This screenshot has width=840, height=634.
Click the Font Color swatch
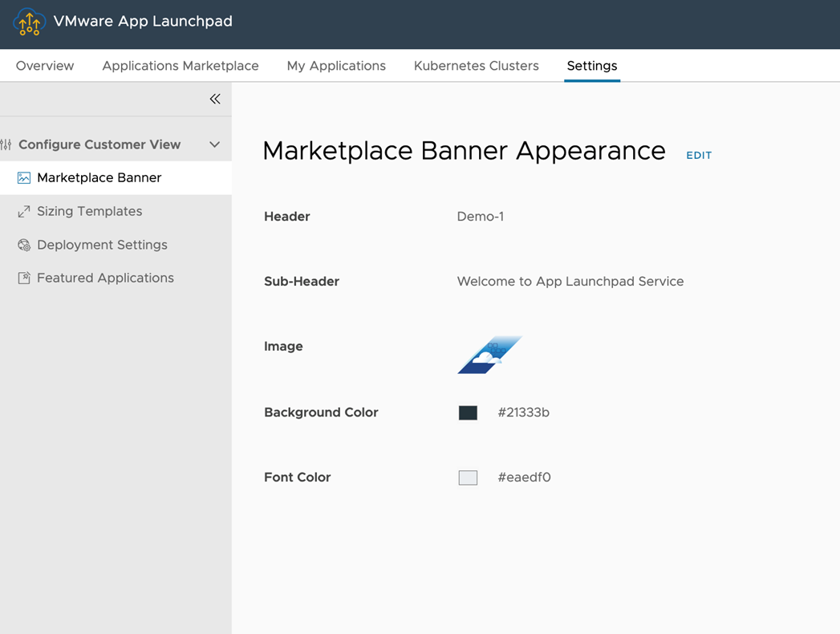click(x=468, y=478)
